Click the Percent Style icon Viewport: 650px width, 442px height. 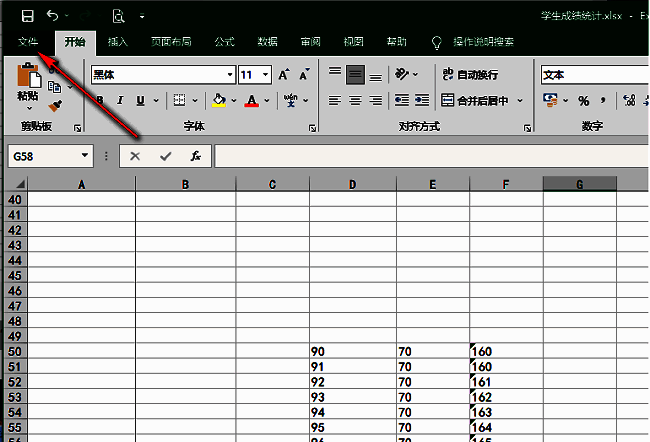coord(583,100)
